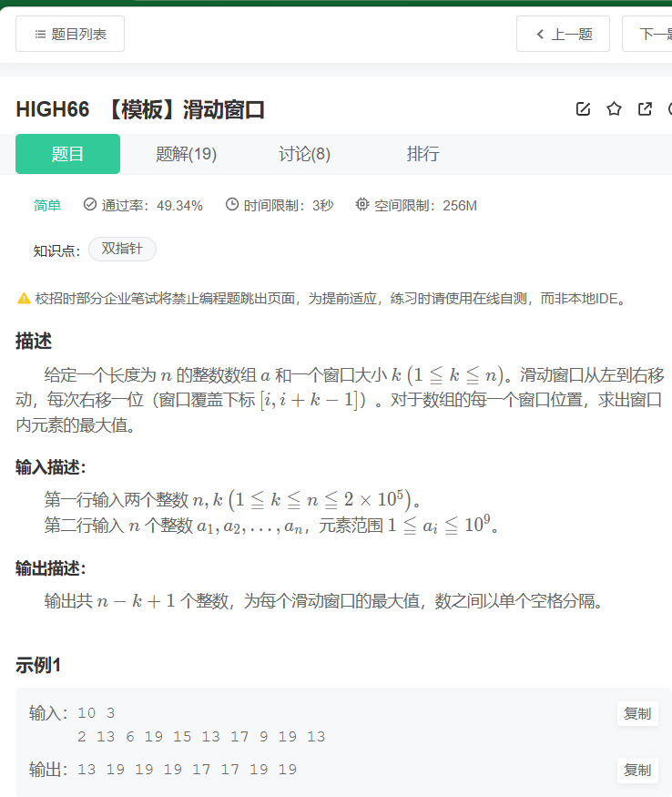Click the yellow warning triangle icon
The height and width of the screenshot is (797, 672).
click(24, 299)
